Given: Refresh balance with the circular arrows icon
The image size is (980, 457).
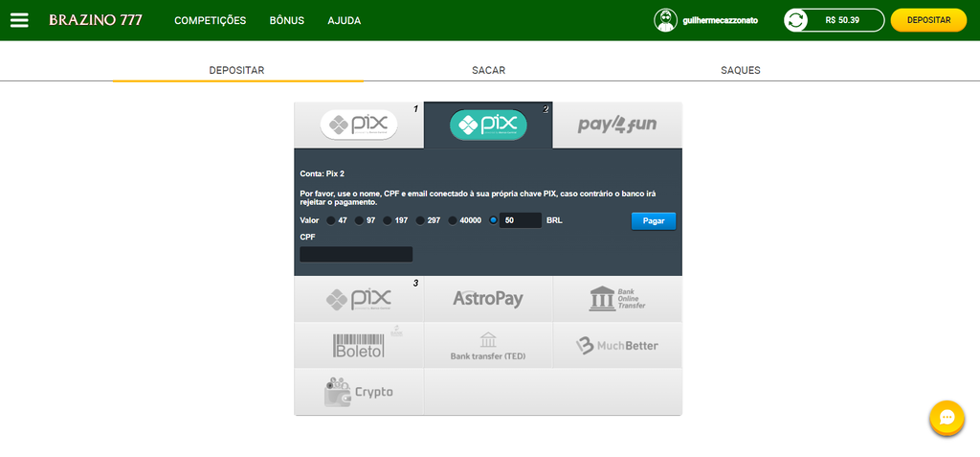Looking at the screenshot, I should pos(795,20).
